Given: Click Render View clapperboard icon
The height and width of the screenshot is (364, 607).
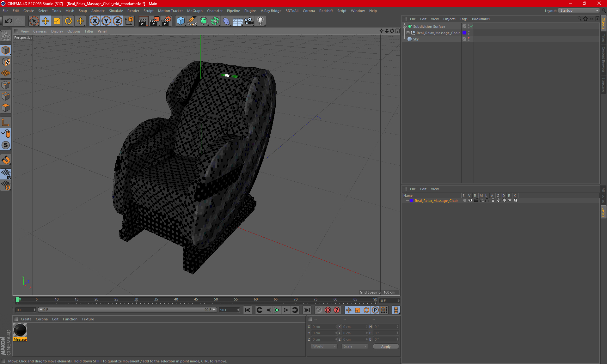Looking at the screenshot, I should (x=143, y=21).
